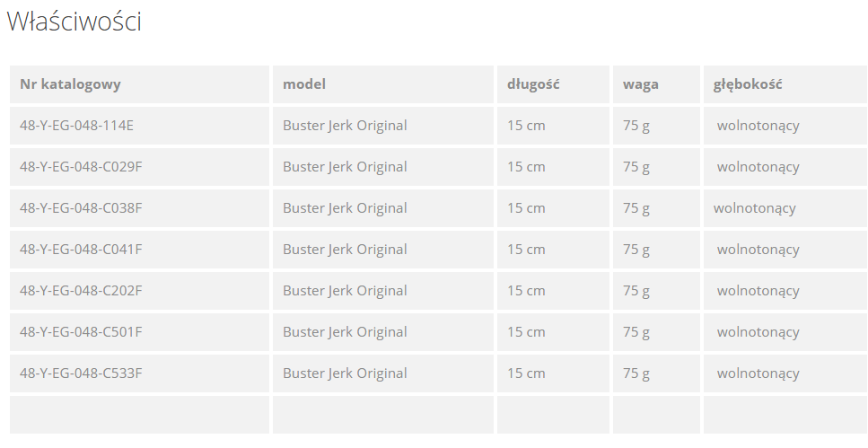Click the głębokość column header
Image resolution: width=868 pixels, height=448 pixels.
[748, 84]
